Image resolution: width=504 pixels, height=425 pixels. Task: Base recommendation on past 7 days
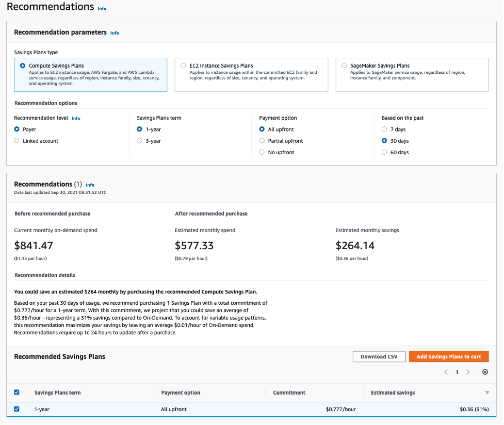click(384, 129)
